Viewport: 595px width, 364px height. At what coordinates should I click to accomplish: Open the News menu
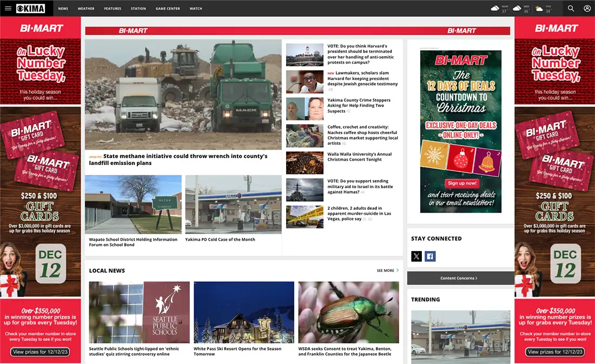63,8
